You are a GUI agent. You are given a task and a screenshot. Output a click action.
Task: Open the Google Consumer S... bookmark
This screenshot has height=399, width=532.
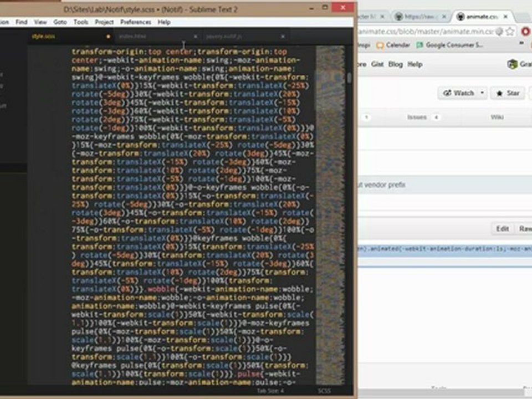[x=449, y=45]
